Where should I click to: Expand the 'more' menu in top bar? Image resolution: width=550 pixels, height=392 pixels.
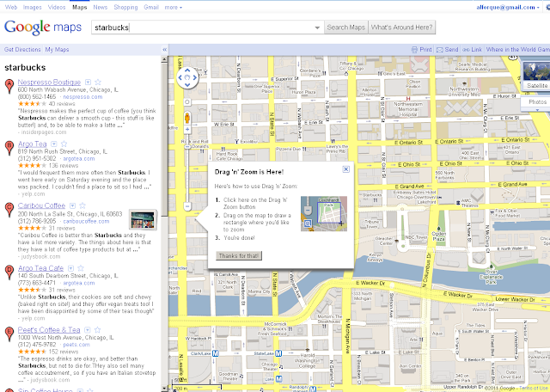coord(174,8)
